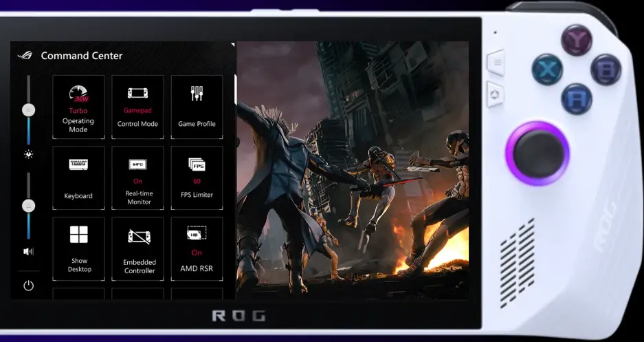Click the red 'Turbo' mode label
Image resolution: width=644 pixels, height=342 pixels.
click(78, 111)
